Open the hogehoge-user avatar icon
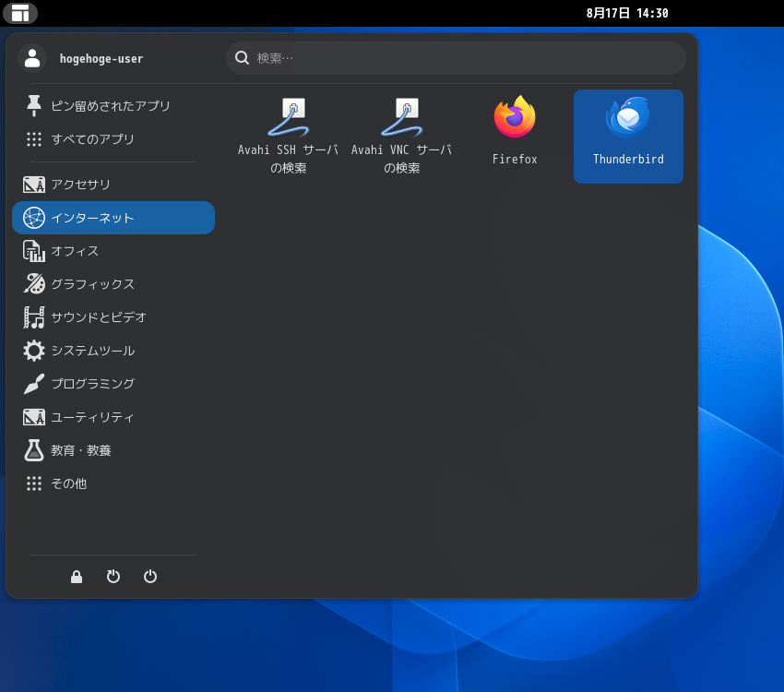This screenshot has height=692, width=784. (32, 58)
